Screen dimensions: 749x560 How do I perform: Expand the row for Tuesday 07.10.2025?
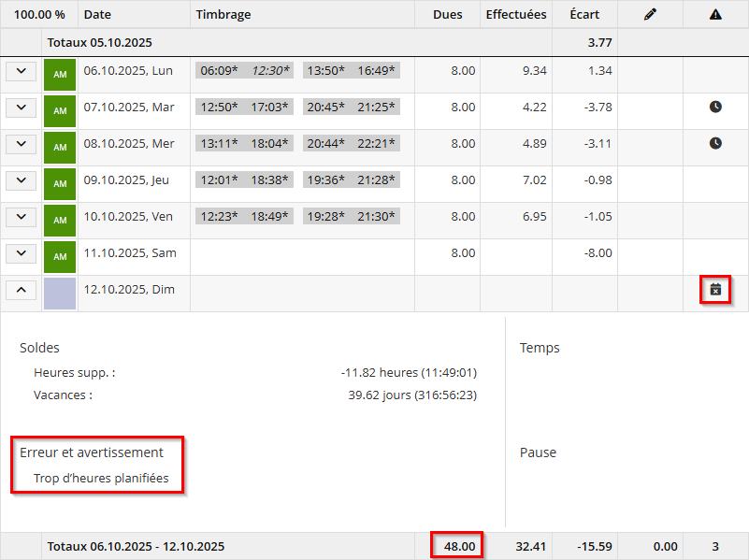[x=21, y=108]
